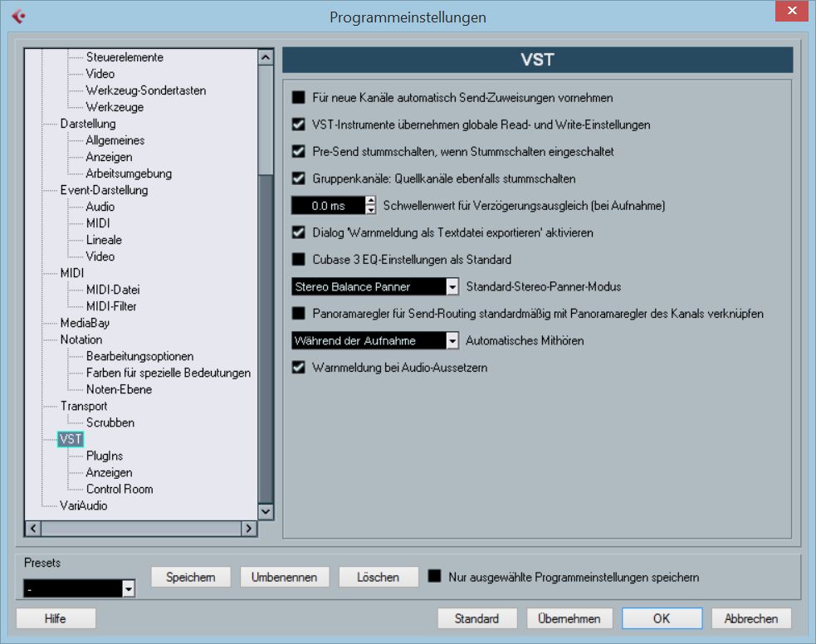Click the Standard button

(x=476, y=618)
